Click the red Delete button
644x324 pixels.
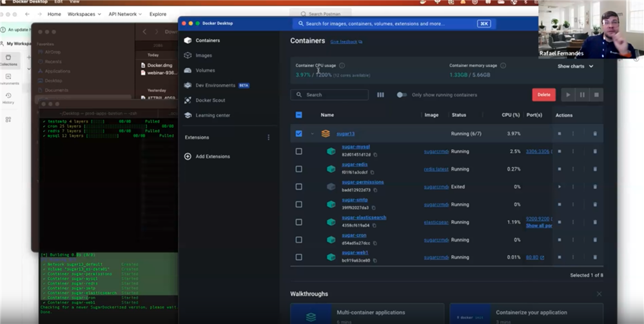click(x=543, y=95)
